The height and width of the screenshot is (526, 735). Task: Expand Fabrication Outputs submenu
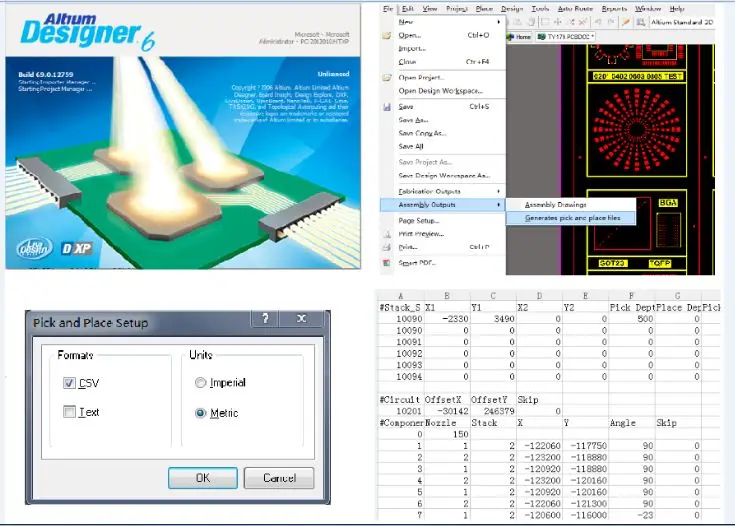(498, 191)
